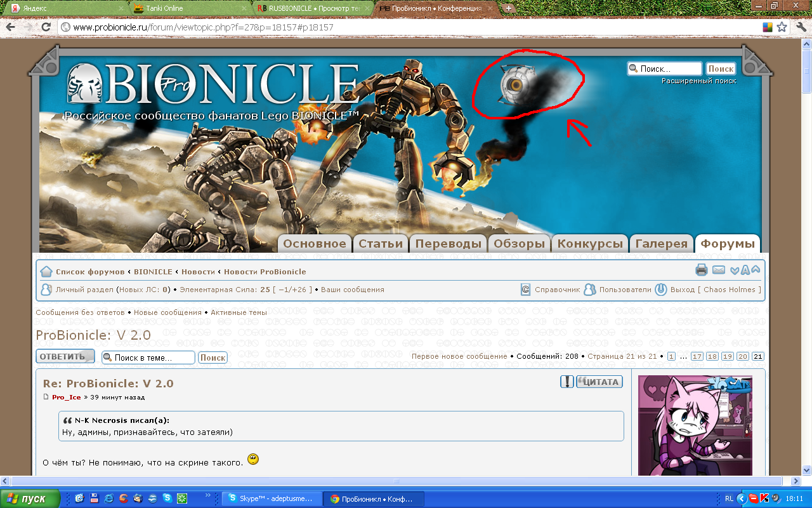Open the Новости ProBionicle breadcrumb link
812x508 pixels.
[x=265, y=272]
